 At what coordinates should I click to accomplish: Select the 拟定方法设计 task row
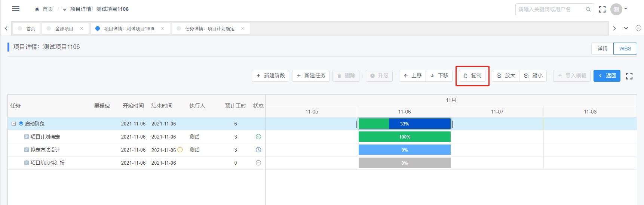[x=137, y=150]
